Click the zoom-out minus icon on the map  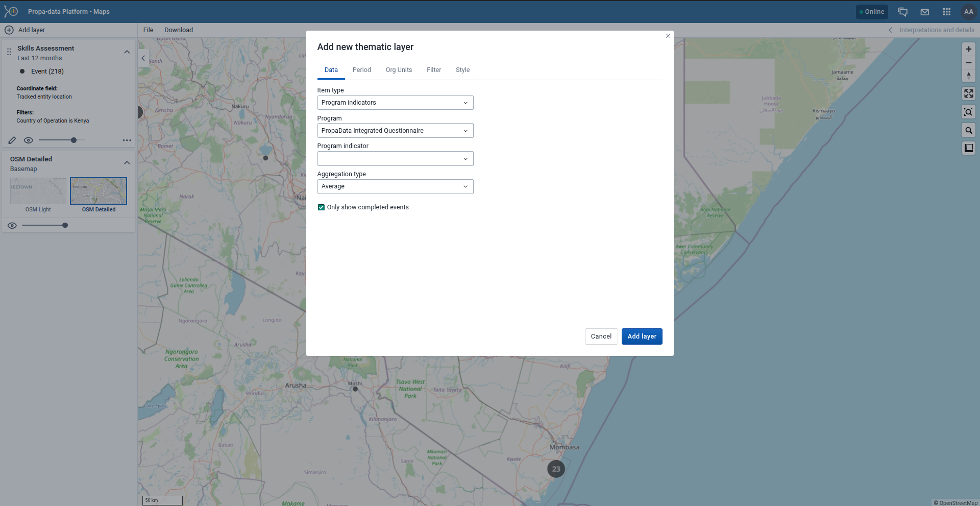click(x=968, y=62)
